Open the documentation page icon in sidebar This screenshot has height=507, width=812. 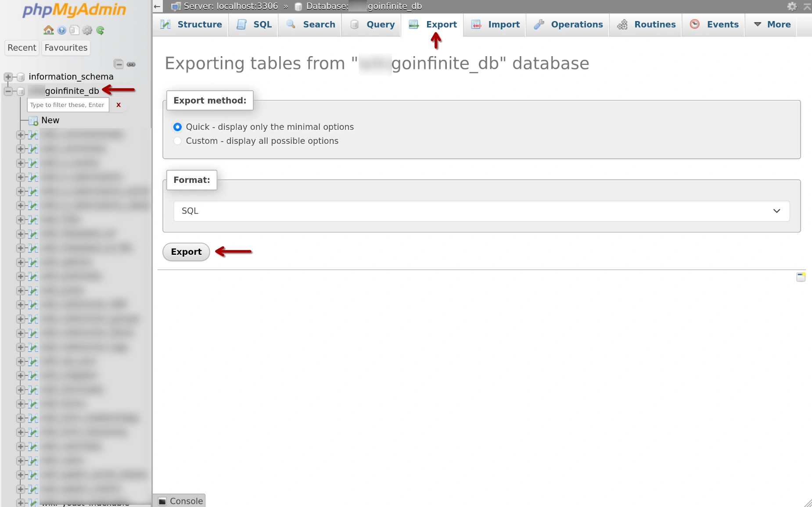pos(74,30)
